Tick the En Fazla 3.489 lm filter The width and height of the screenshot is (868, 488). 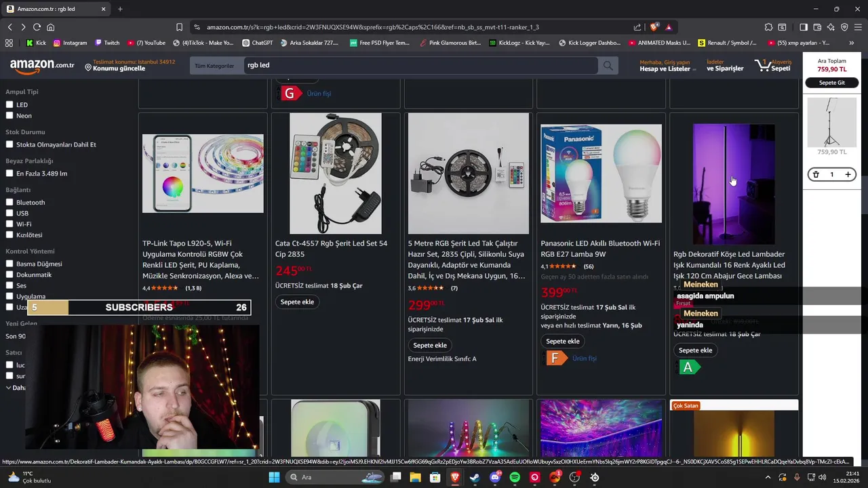coord(9,174)
